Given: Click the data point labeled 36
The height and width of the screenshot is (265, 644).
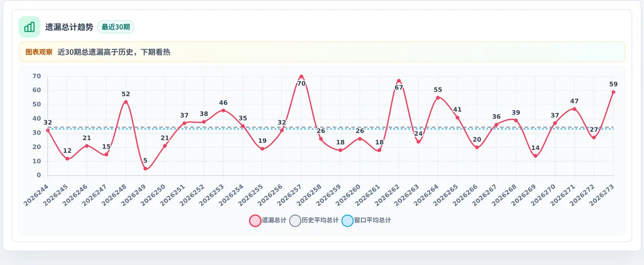Looking at the screenshot, I should (496, 125).
